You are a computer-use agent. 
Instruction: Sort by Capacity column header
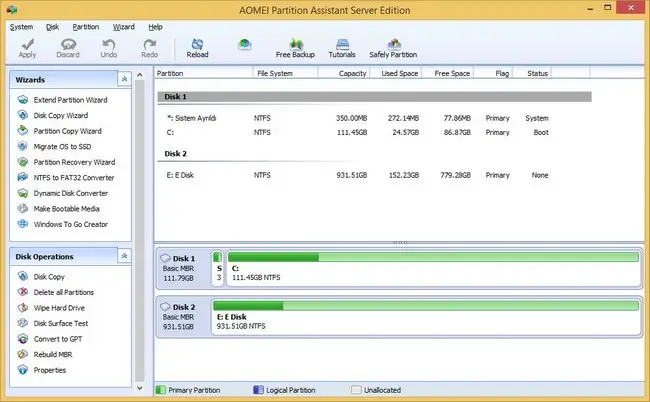[x=344, y=73]
